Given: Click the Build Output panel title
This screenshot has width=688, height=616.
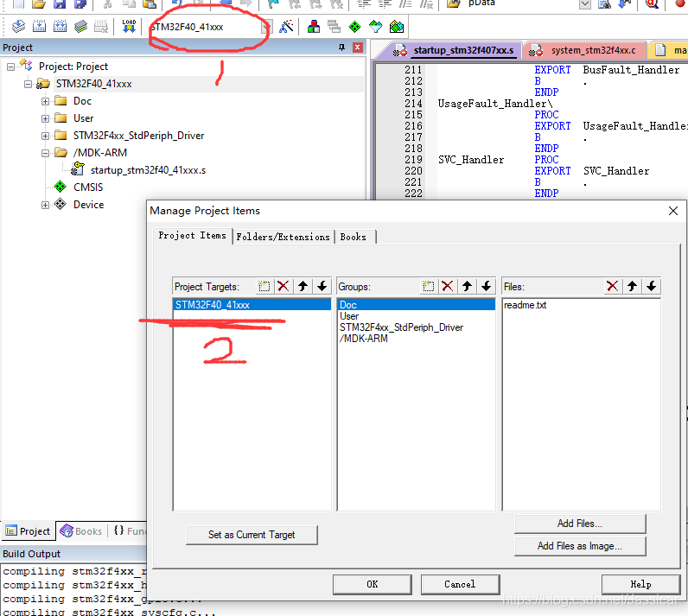Looking at the screenshot, I should tap(32, 554).
